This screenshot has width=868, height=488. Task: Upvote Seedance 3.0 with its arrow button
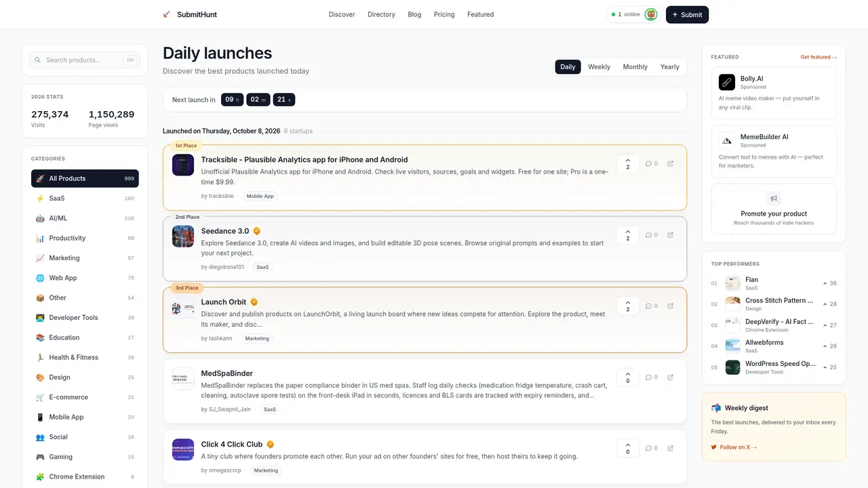click(628, 235)
